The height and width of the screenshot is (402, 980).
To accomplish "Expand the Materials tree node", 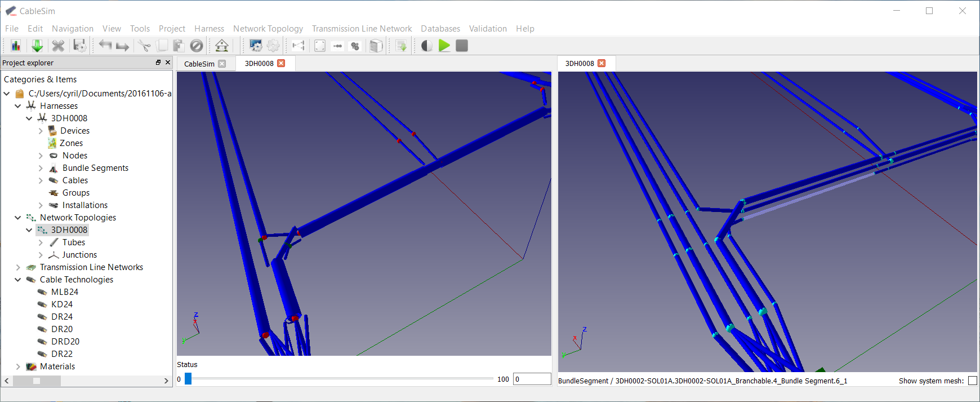I will point(18,366).
